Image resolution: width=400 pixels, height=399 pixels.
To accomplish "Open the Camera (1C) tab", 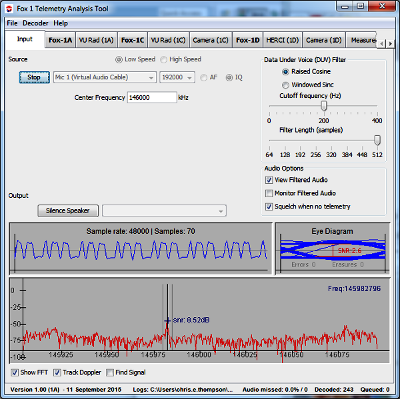I will coord(211,40).
